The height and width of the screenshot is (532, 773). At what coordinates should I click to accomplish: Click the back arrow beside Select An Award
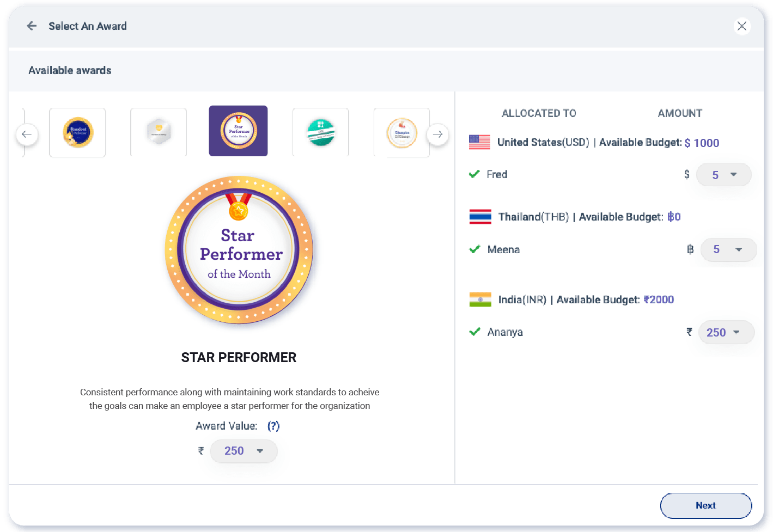pos(32,26)
